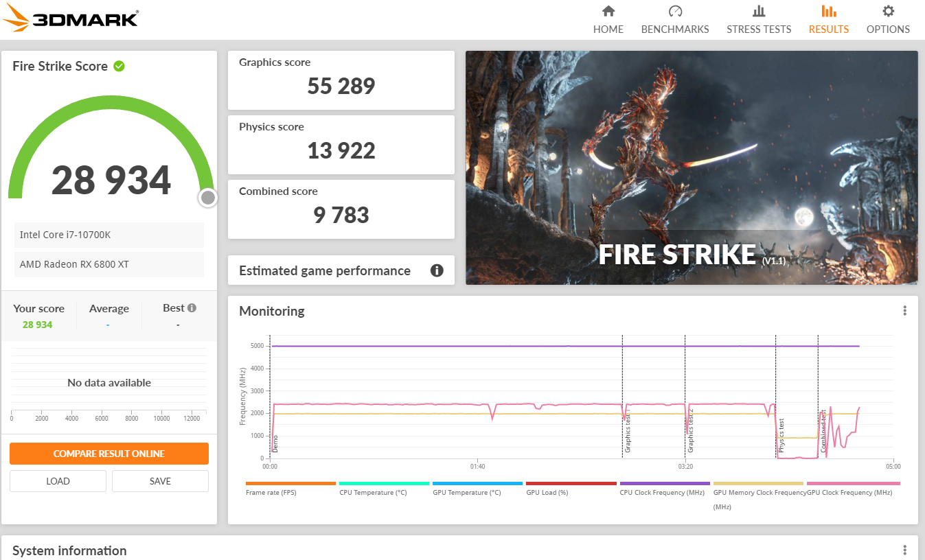Click the Fire Strike banner image
This screenshot has height=560, width=925.
point(692,167)
